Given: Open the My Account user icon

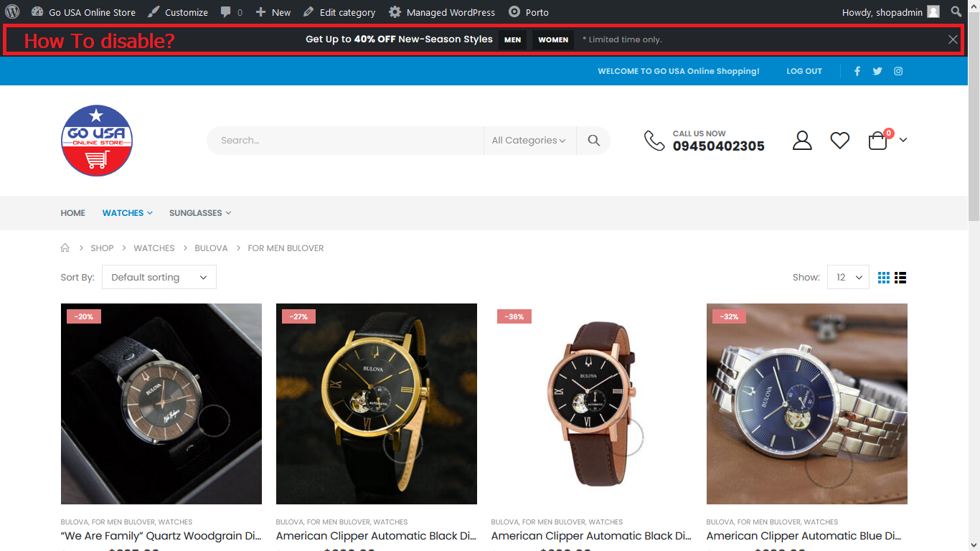Looking at the screenshot, I should click(x=802, y=141).
